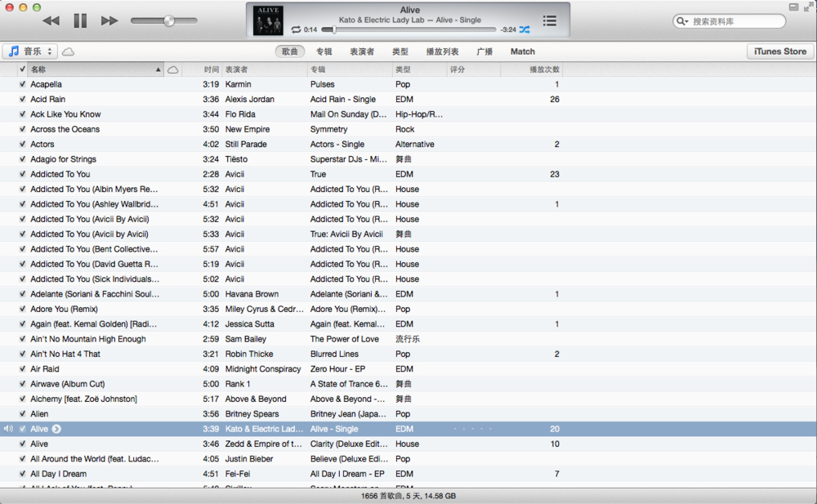Select the song Adore You (Remix)

64,309
